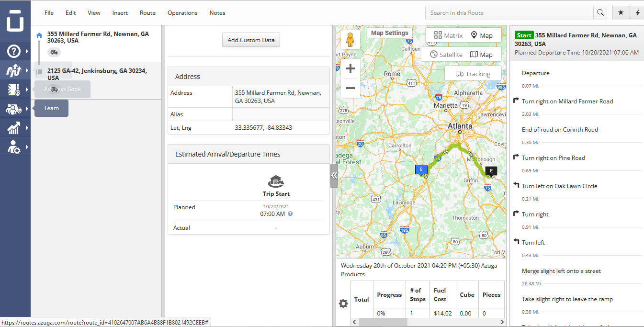Open the summary table gear settings
Viewport: 644px width, 327px height.
[x=343, y=304]
